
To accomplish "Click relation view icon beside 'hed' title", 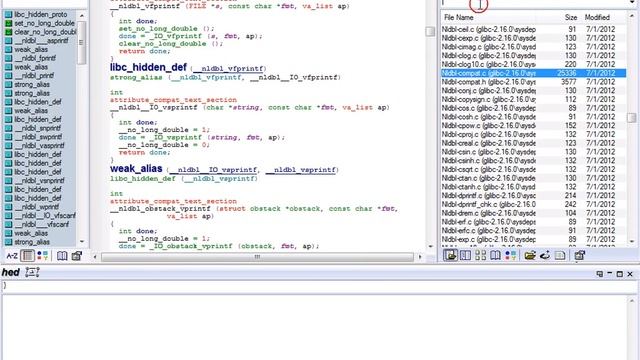I will point(32,272).
